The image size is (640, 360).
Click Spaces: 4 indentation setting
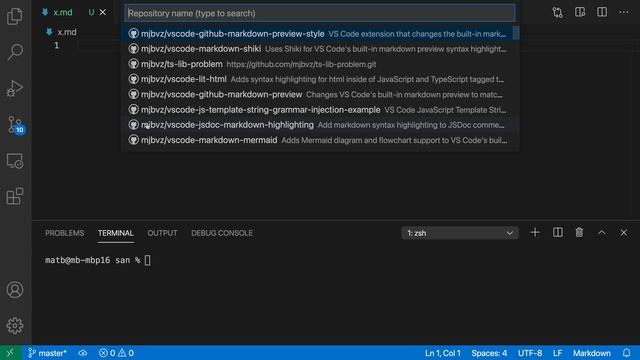coord(489,353)
